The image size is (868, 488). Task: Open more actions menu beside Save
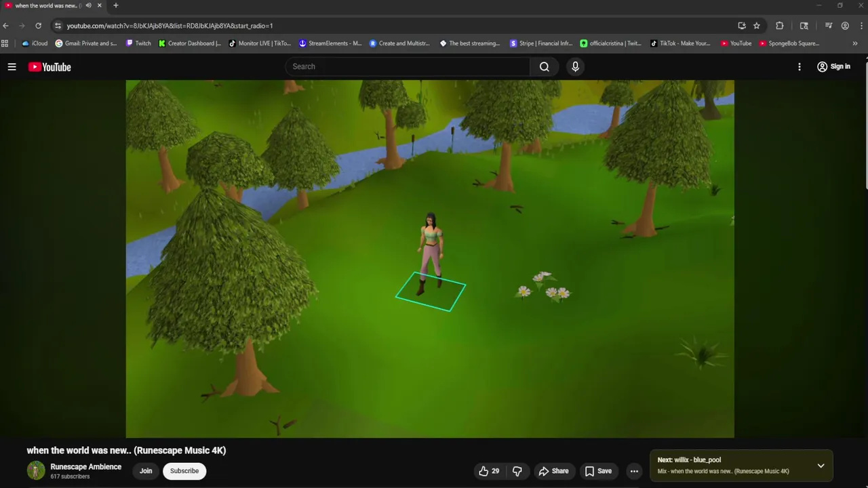click(x=634, y=471)
